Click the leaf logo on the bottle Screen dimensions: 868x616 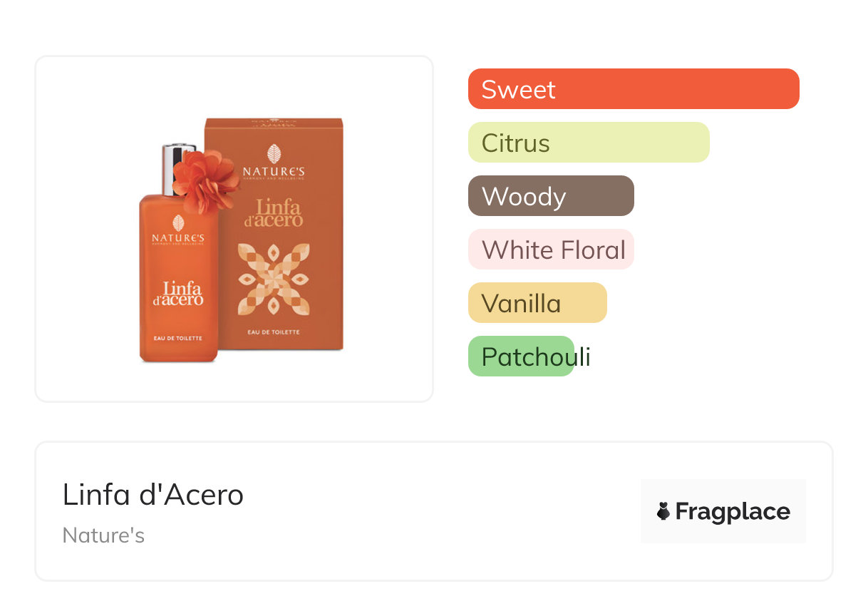pyautogui.click(x=177, y=222)
